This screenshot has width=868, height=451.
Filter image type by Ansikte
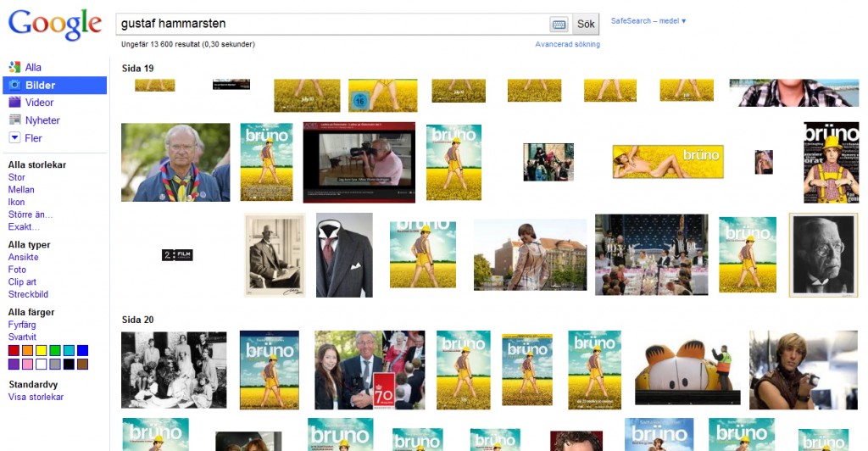point(23,258)
